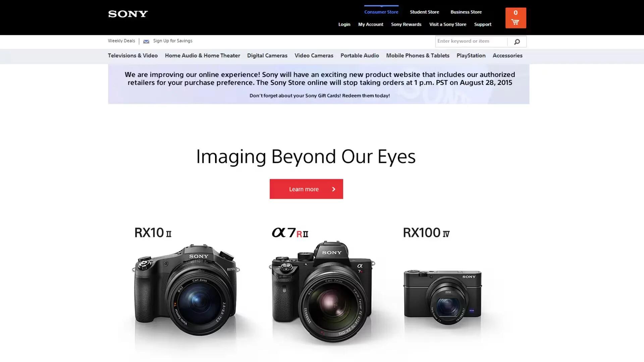The width and height of the screenshot is (644, 362).
Task: Open Mobile Phones & Tablets menu
Action: tap(418, 56)
